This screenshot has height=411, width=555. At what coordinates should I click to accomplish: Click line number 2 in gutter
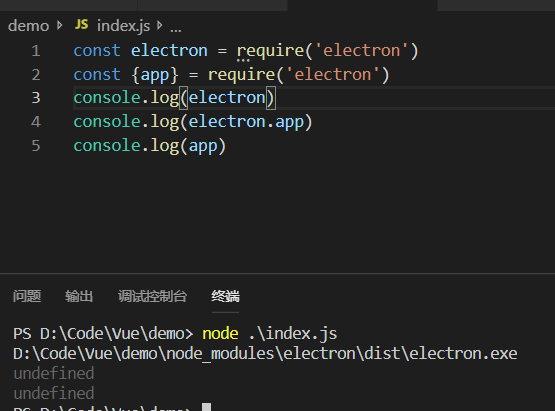click(36, 75)
